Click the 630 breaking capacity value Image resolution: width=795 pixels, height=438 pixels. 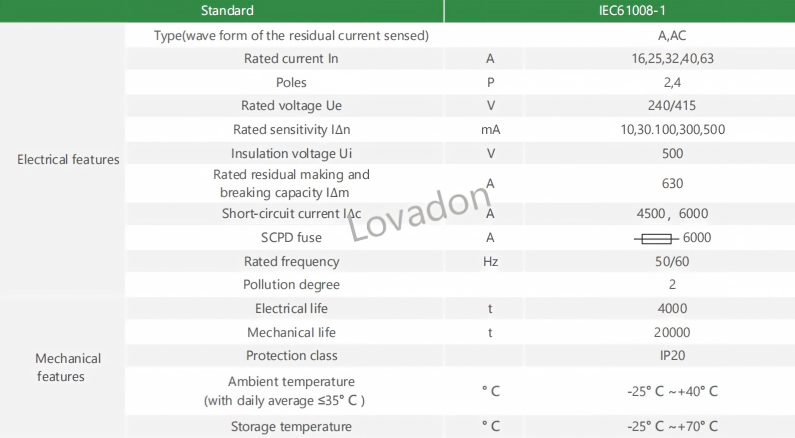pyautogui.click(x=672, y=184)
